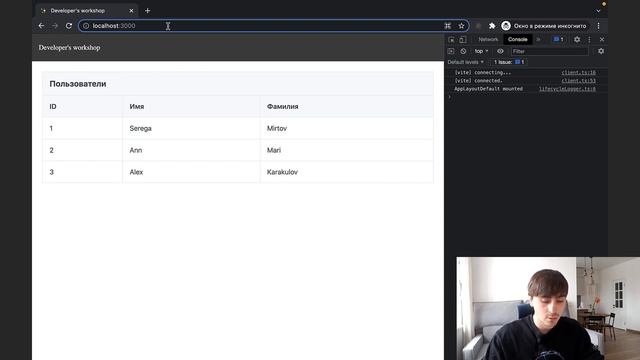Show more DevTools tabs with the chevron
The height and width of the screenshot is (360, 640).
(x=538, y=40)
